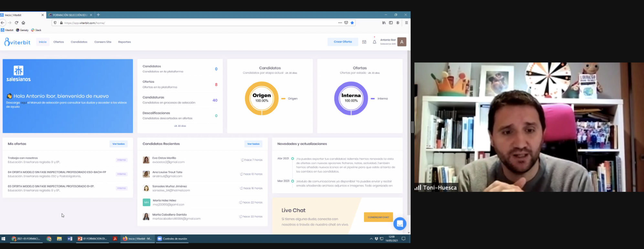Switch to Candidatos section
The width and height of the screenshot is (644, 249).
pos(79,42)
